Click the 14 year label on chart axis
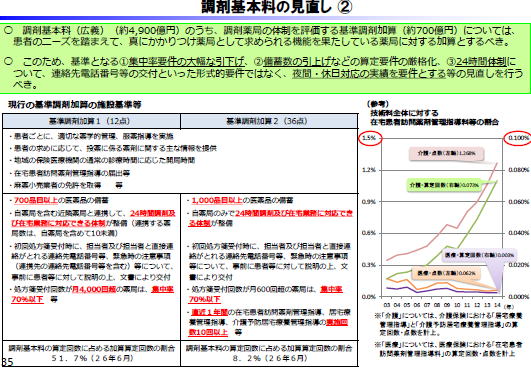Image resolution: width=531 pixels, height=368 pixels. coord(497,305)
